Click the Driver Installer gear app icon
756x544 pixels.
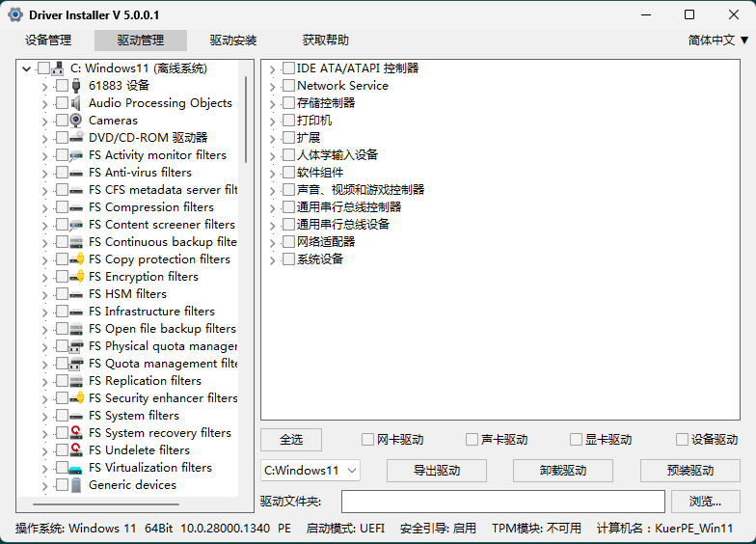(x=15, y=15)
